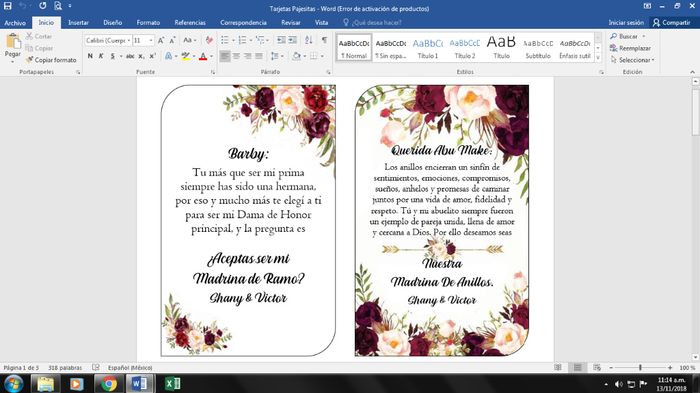This screenshot has width=700, height=393.
Task: Toggle print layout view in status bar
Action: (x=578, y=368)
